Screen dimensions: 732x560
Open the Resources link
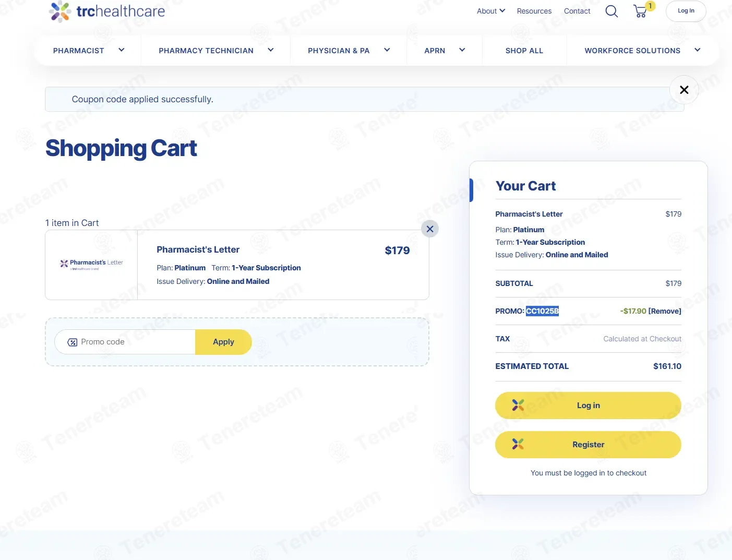534,11
